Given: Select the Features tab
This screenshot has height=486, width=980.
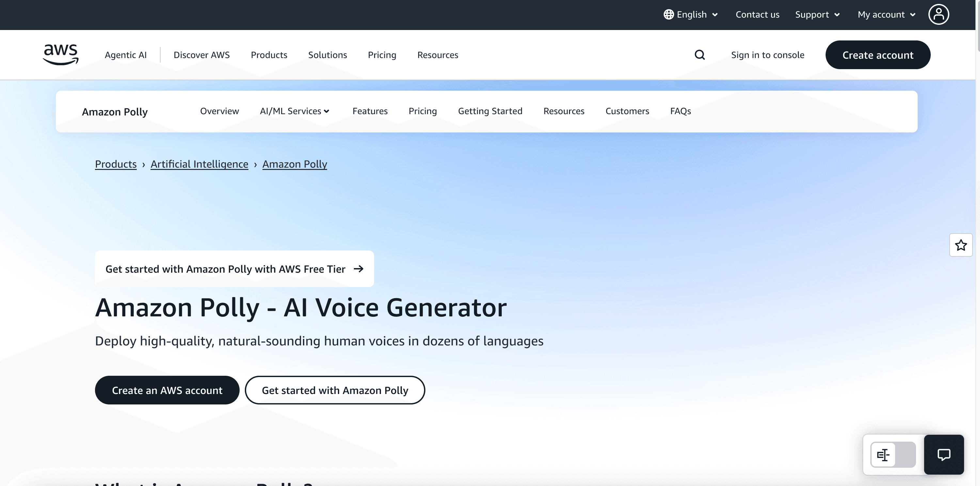Looking at the screenshot, I should [x=370, y=111].
